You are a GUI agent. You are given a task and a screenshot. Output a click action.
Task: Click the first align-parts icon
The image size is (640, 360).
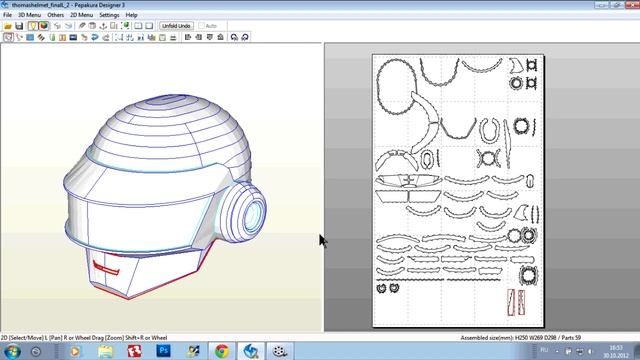click(188, 37)
